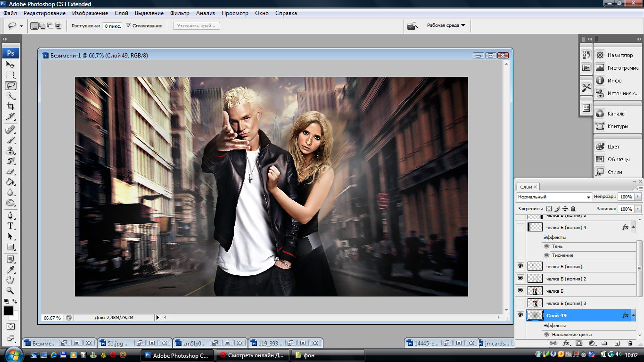Show layer челка Б (копия) 4
The width and height of the screenshot is (644, 362).
click(x=520, y=227)
